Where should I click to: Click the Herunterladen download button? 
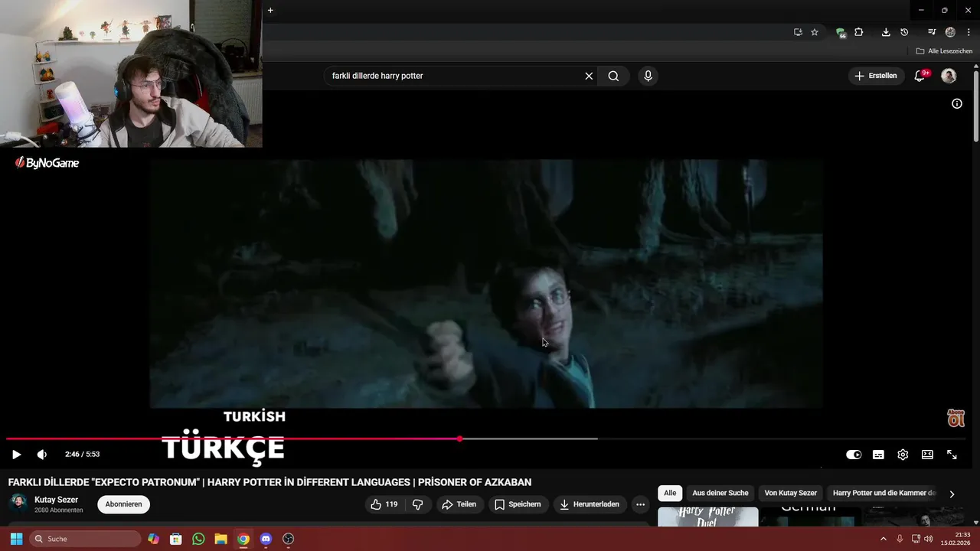590,504
